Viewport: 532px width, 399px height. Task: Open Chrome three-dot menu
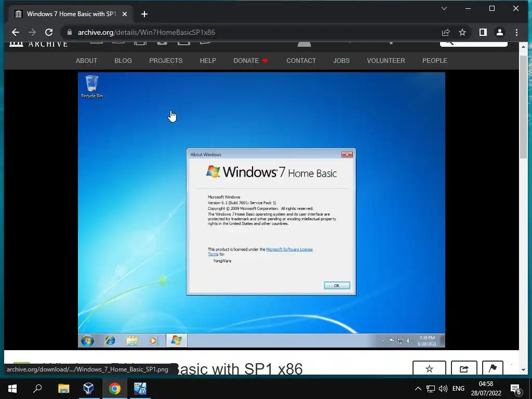(x=516, y=32)
